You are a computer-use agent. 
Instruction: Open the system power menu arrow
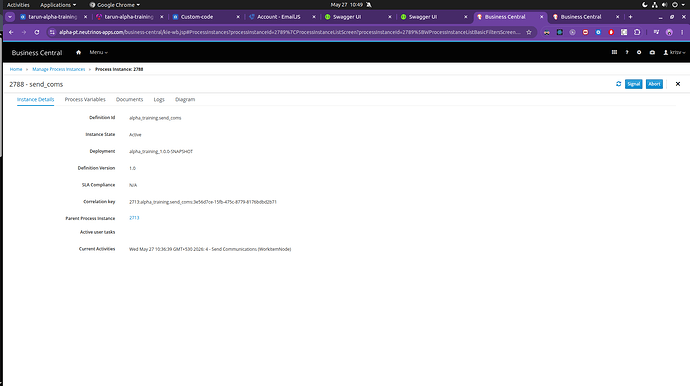click(683, 5)
